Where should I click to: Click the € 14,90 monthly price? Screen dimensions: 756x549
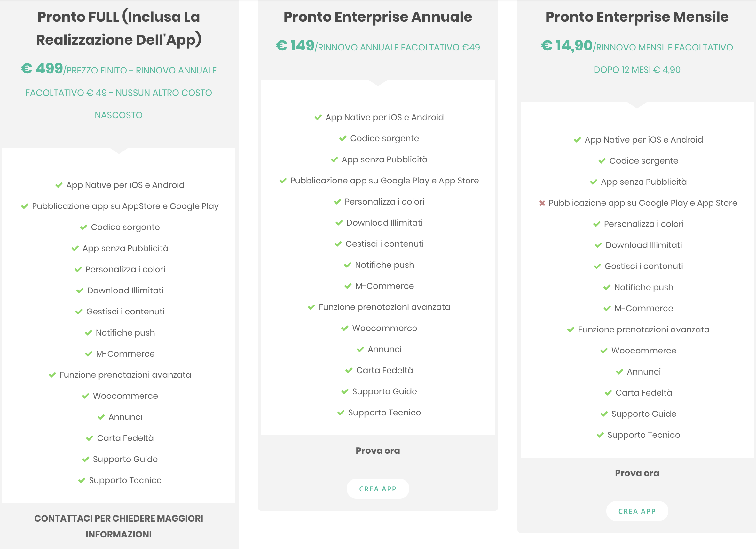point(567,45)
